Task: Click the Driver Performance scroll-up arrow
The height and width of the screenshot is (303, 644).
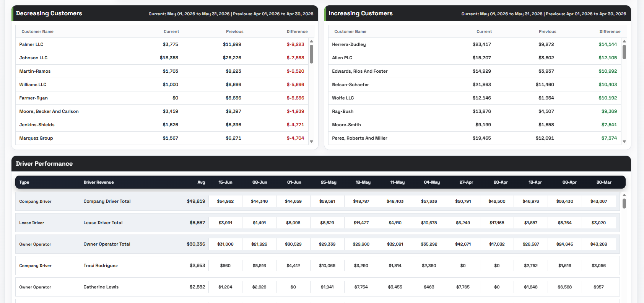Action: click(x=624, y=195)
